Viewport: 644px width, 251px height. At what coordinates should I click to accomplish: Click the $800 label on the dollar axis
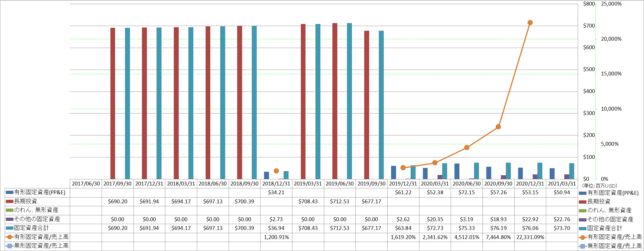pyautogui.click(x=589, y=4)
